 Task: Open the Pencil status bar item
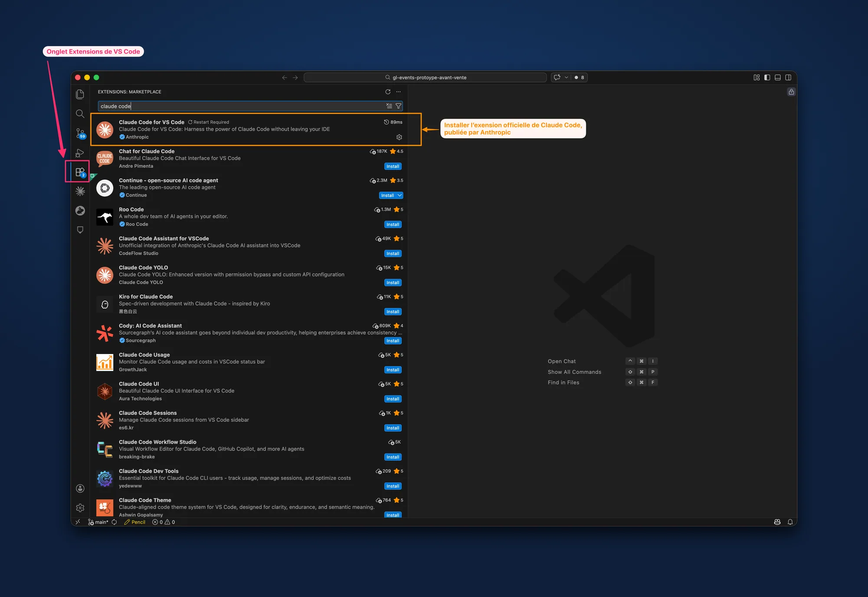(135, 522)
